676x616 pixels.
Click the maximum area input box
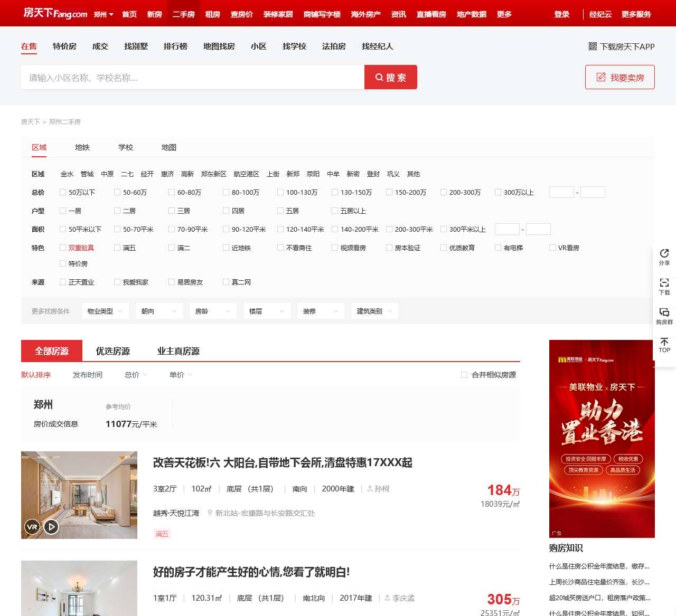tap(539, 229)
